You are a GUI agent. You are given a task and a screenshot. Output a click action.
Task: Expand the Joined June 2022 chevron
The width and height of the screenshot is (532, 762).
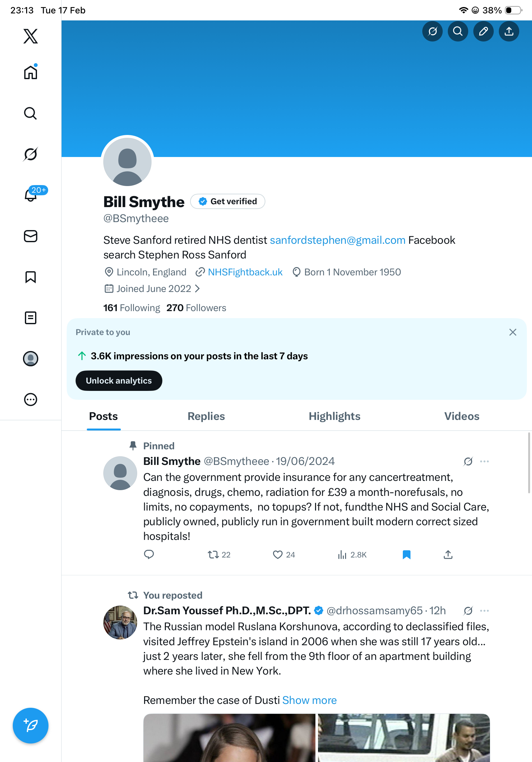198,289
